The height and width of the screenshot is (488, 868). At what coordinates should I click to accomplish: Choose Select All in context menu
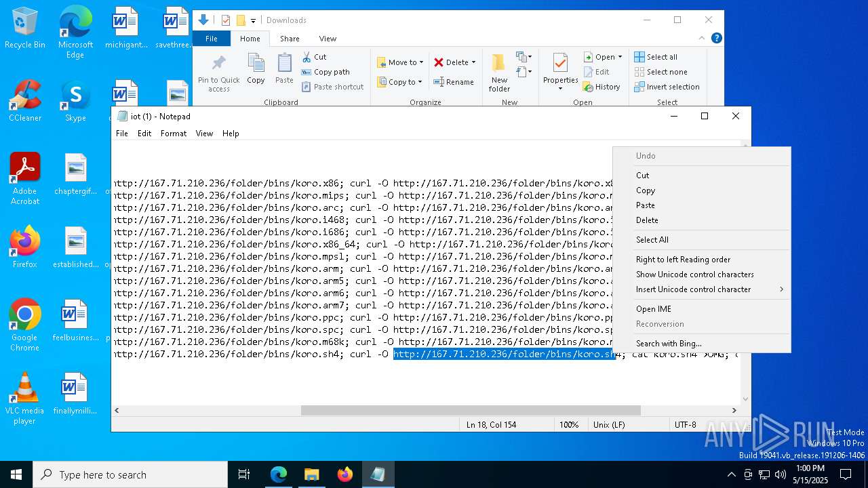pyautogui.click(x=701, y=240)
